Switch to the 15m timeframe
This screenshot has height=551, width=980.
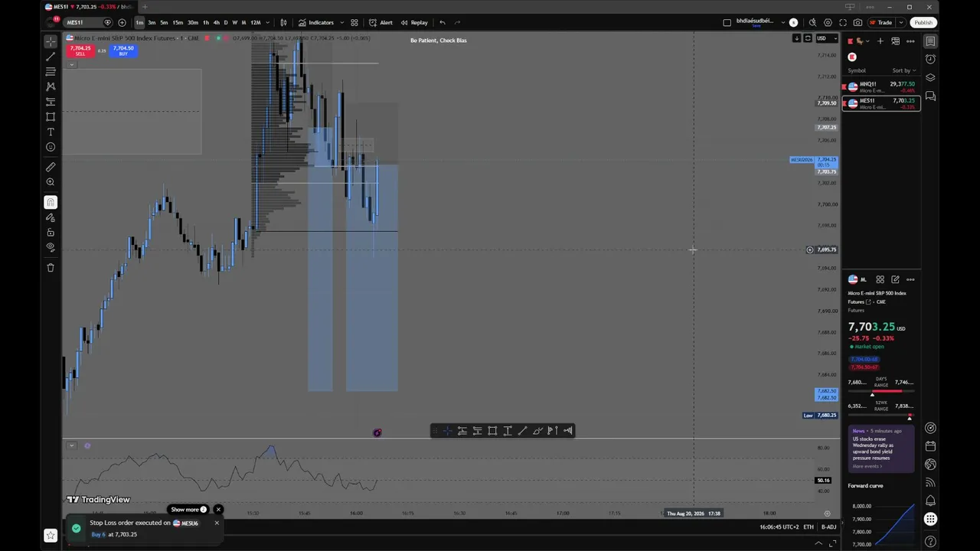point(178,22)
